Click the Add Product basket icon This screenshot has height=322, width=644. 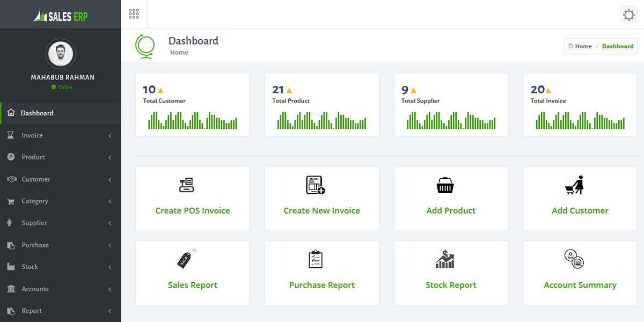(445, 186)
